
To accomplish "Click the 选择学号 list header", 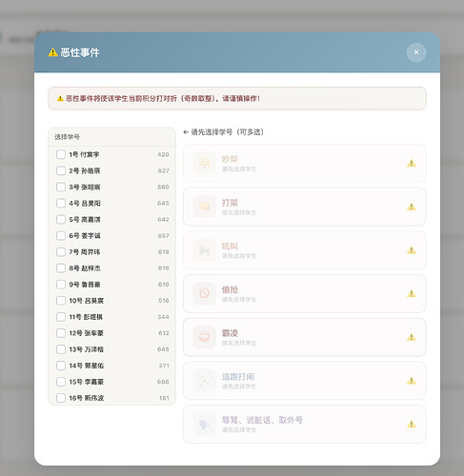I will point(67,137).
